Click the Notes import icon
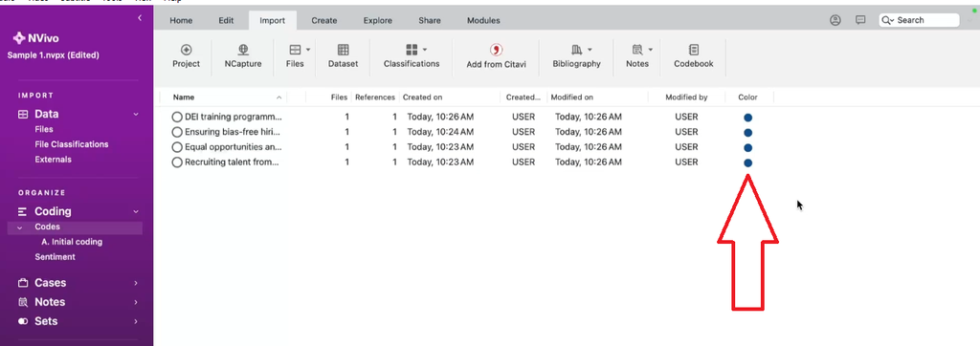980x346 pixels. [x=636, y=50]
